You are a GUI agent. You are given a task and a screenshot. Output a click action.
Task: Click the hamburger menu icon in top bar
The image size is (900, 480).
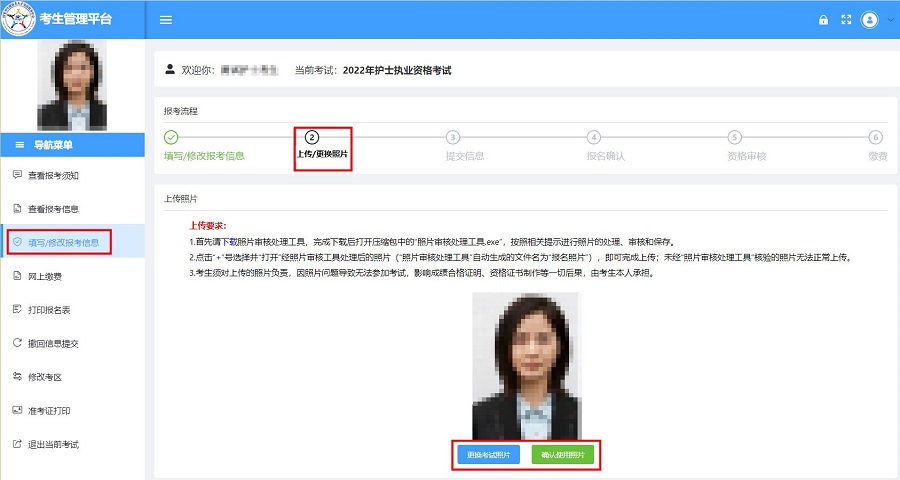pos(166,20)
